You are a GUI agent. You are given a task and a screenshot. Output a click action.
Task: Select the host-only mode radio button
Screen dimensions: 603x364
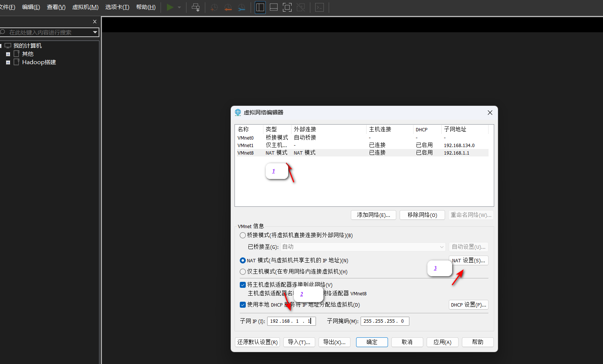(243, 272)
